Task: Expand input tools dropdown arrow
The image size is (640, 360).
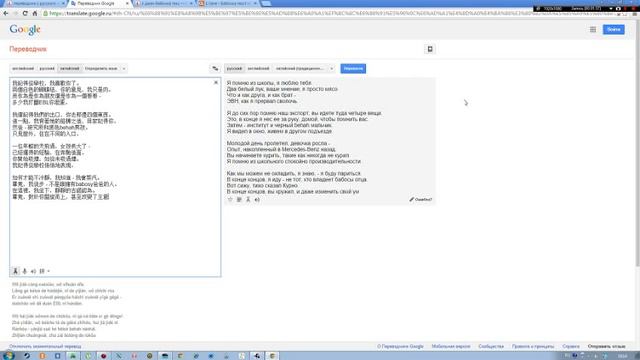Action: (49, 271)
